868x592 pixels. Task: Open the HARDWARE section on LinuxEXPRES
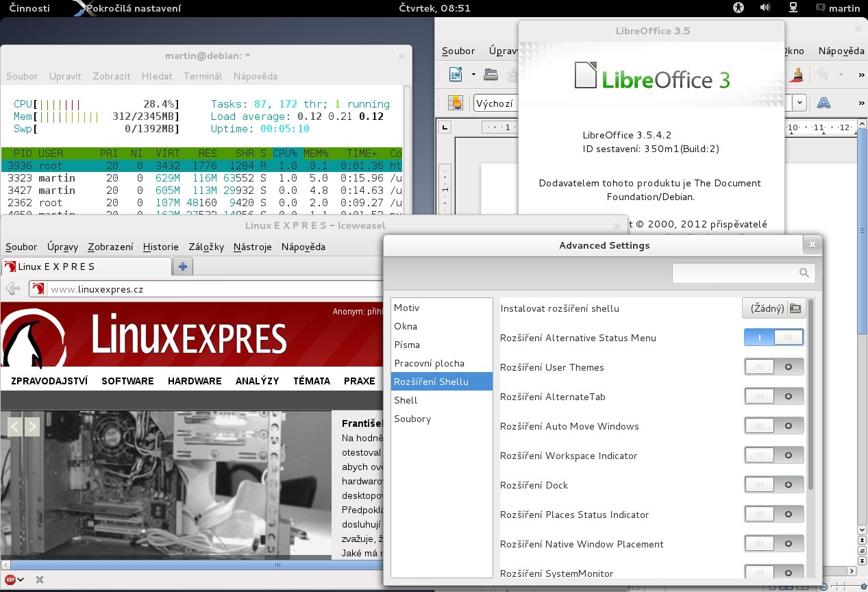195,381
